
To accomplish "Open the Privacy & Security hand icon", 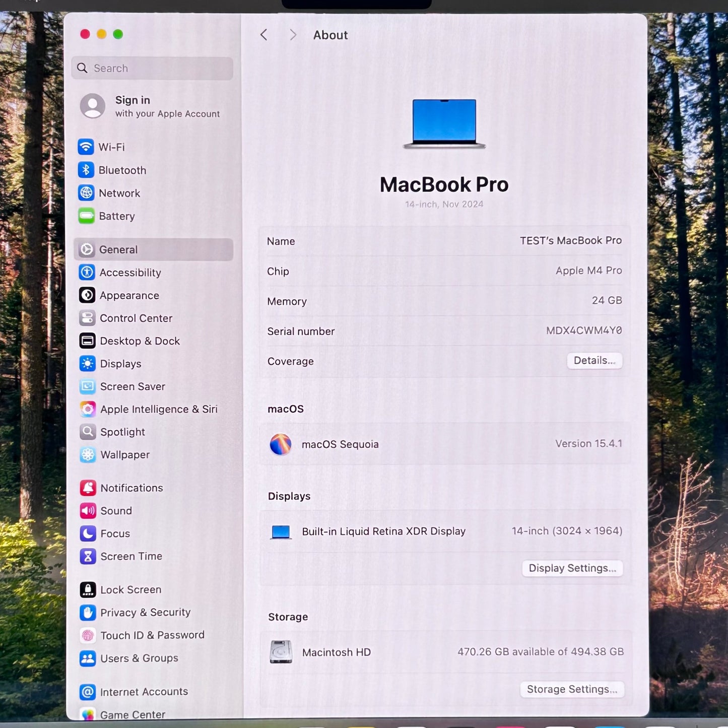I will pos(88,613).
